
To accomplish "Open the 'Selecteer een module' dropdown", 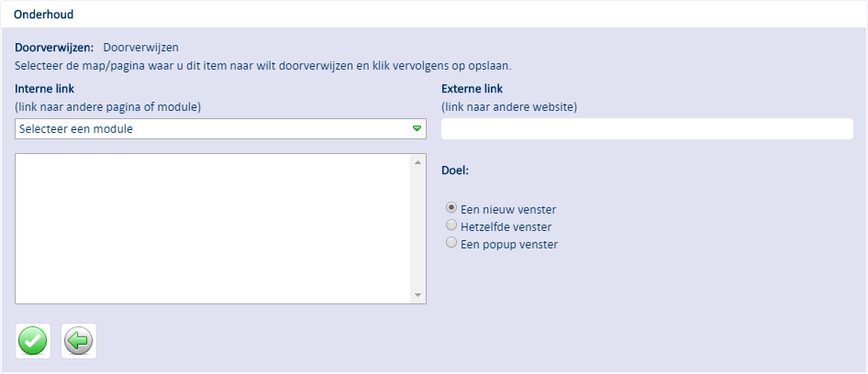I will [x=220, y=129].
